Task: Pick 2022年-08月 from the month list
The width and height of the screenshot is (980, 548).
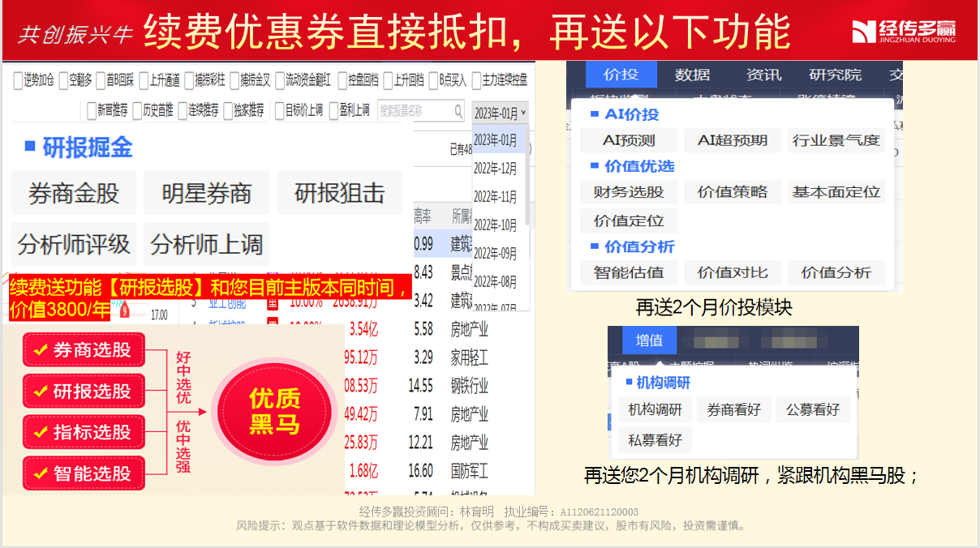Action: pyautogui.click(x=496, y=282)
